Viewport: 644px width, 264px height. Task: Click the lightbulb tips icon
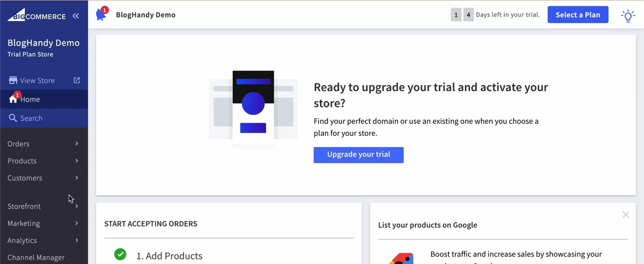pos(628,16)
